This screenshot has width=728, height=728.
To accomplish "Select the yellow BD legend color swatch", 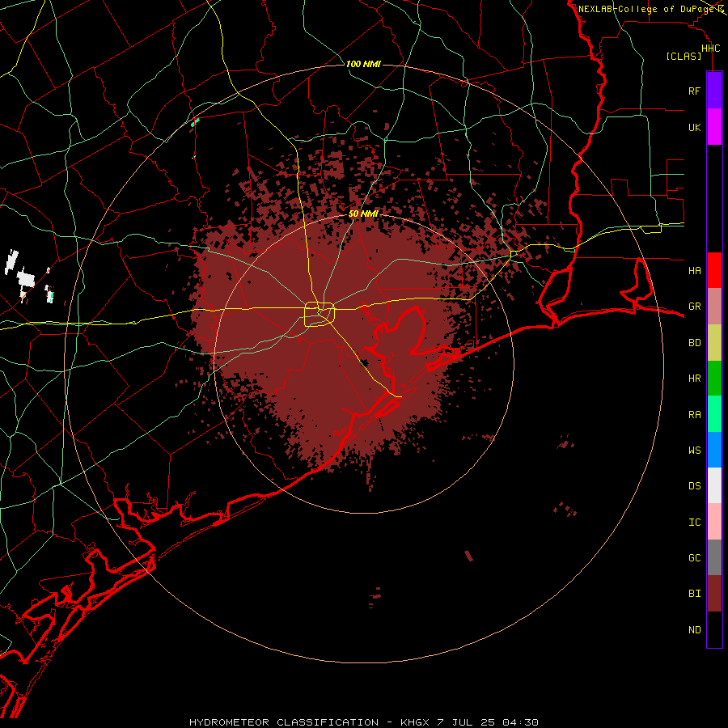I will click(714, 343).
